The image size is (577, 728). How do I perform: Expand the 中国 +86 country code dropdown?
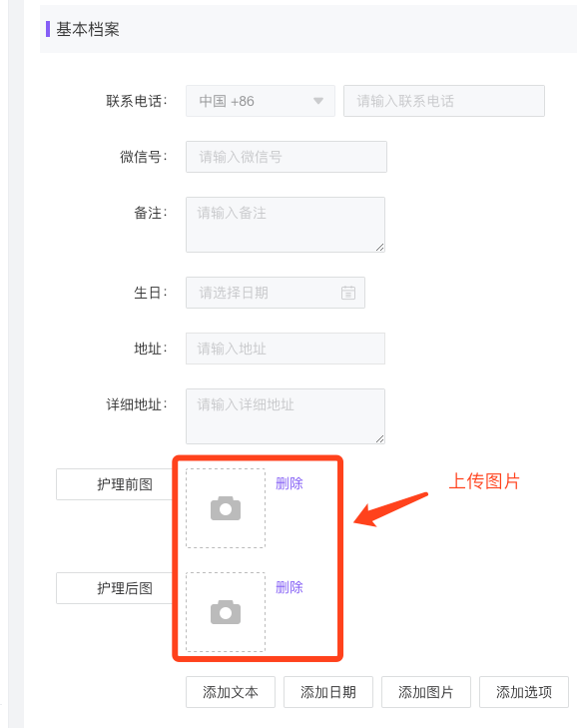[261, 101]
